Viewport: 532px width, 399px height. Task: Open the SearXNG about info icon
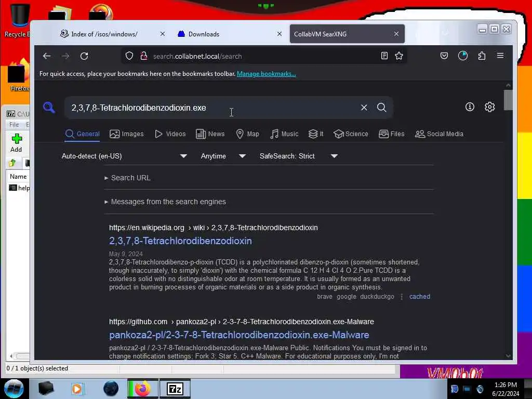click(470, 107)
